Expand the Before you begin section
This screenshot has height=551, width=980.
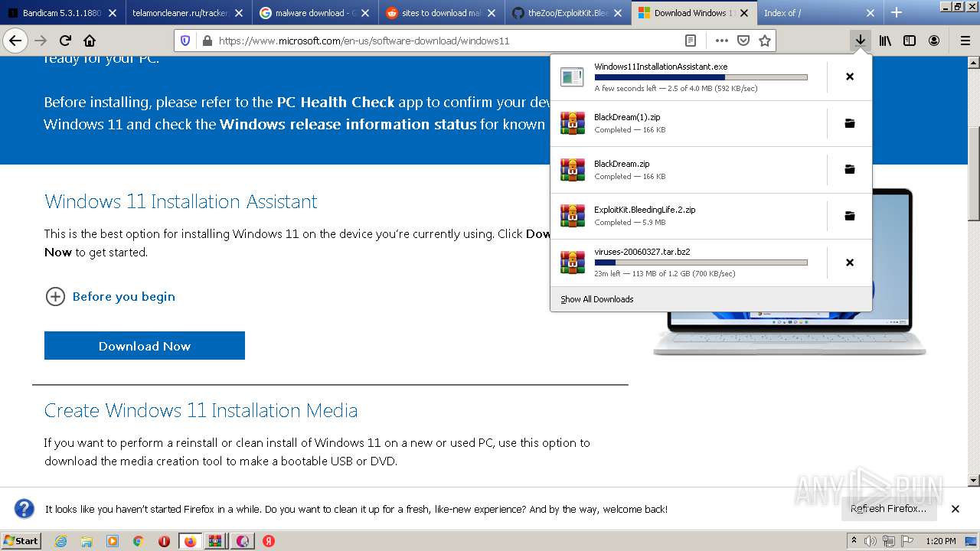click(110, 296)
